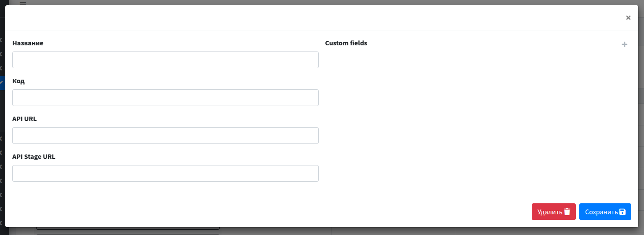Add a new custom field with plus icon
The height and width of the screenshot is (235, 644).
624,44
